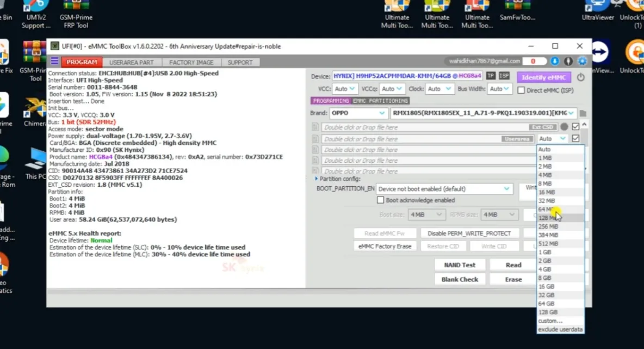Open the Clock dropdown
The width and height of the screenshot is (644, 349).
coord(439,89)
